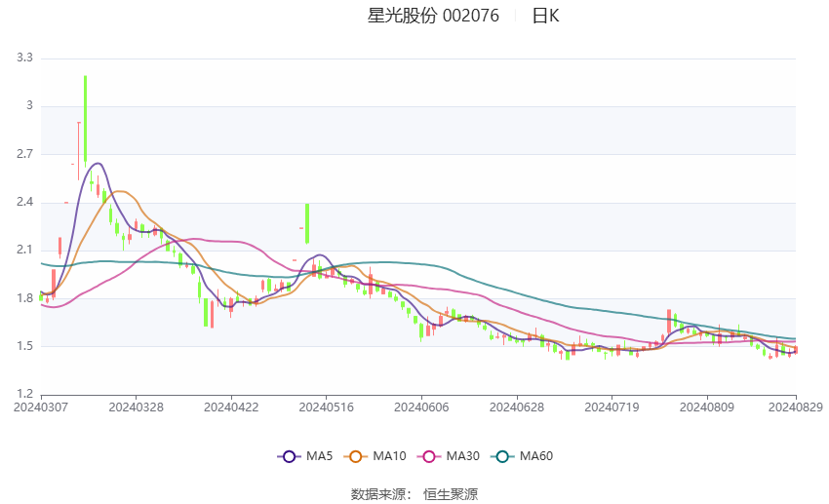
Task: Toggle the MA5 legend series
Action: click(x=305, y=456)
